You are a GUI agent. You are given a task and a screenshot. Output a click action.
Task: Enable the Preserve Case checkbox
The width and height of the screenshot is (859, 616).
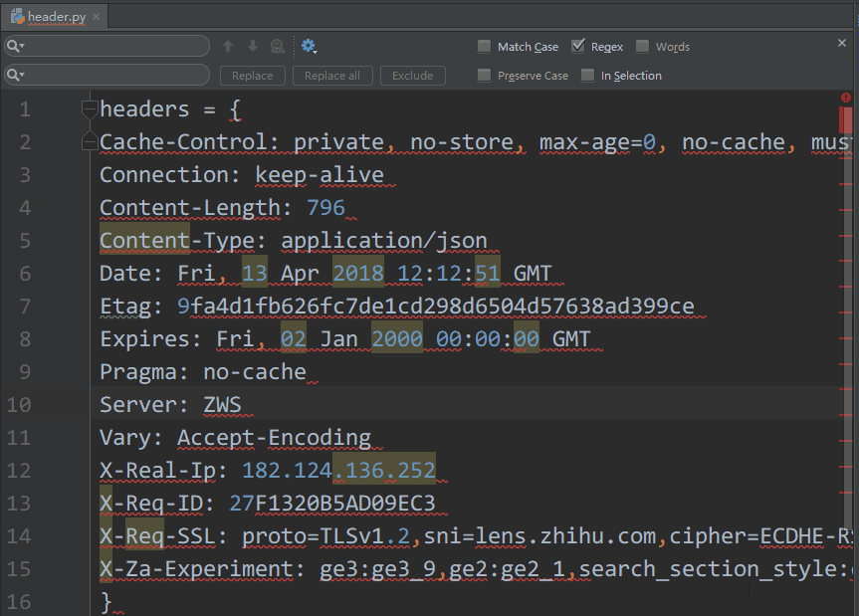click(484, 75)
